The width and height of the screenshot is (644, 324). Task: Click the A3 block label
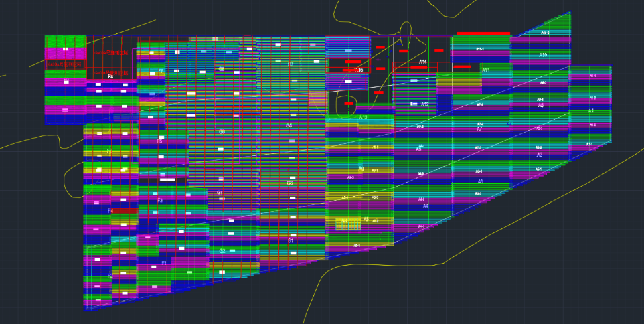click(480, 181)
